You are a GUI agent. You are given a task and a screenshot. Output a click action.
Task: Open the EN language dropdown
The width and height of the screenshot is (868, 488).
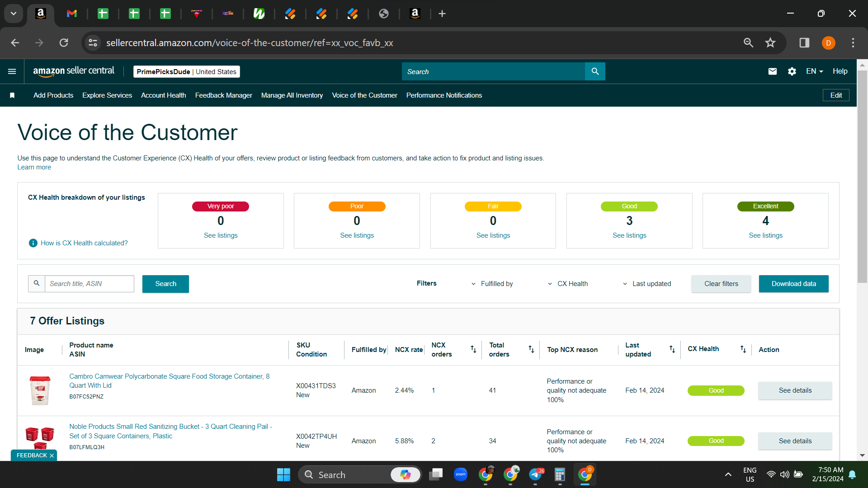[815, 71]
